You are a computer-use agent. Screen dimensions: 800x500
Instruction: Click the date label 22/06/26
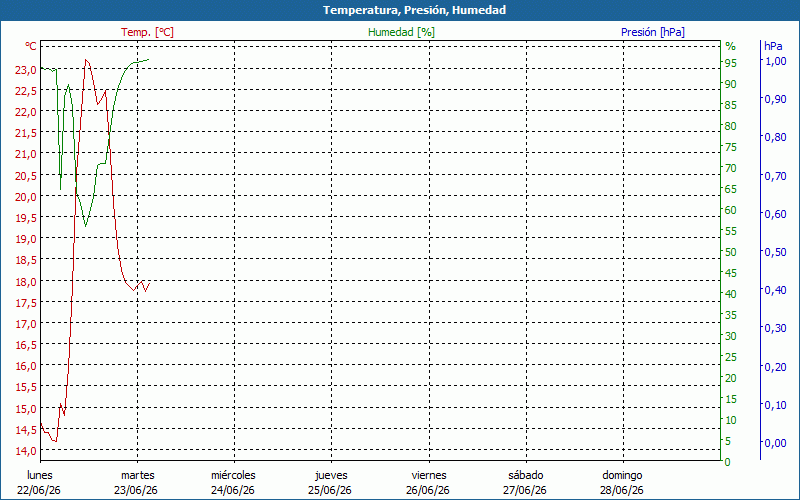pyautogui.click(x=39, y=490)
